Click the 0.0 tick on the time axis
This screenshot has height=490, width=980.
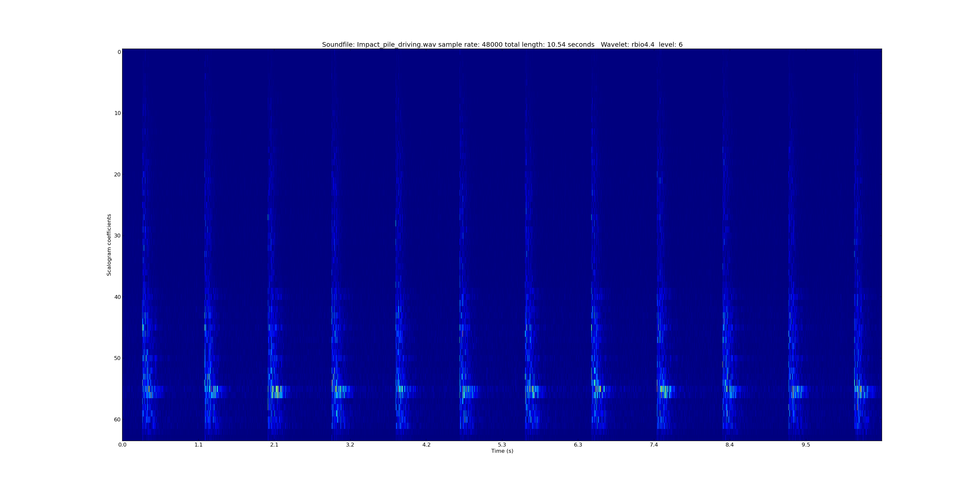[x=122, y=445]
